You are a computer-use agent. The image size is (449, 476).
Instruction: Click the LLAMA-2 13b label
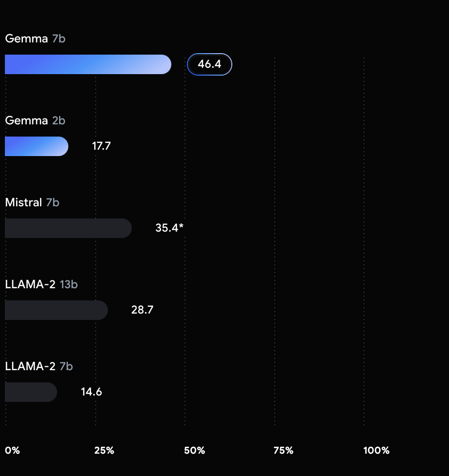[x=41, y=284]
